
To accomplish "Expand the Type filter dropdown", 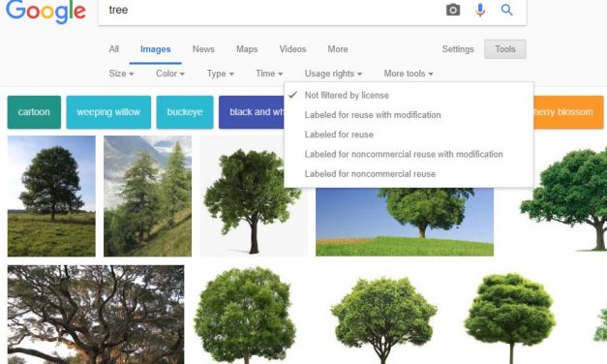I will click(221, 74).
